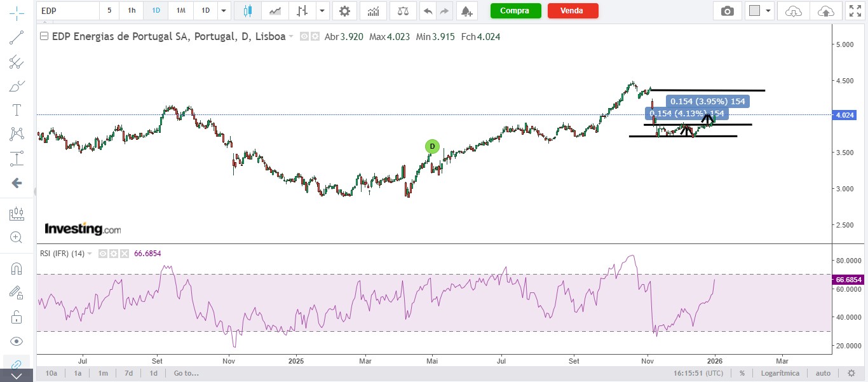Open the interval dropdown arrow
This screenshot has height=382, width=868.
(x=223, y=11)
